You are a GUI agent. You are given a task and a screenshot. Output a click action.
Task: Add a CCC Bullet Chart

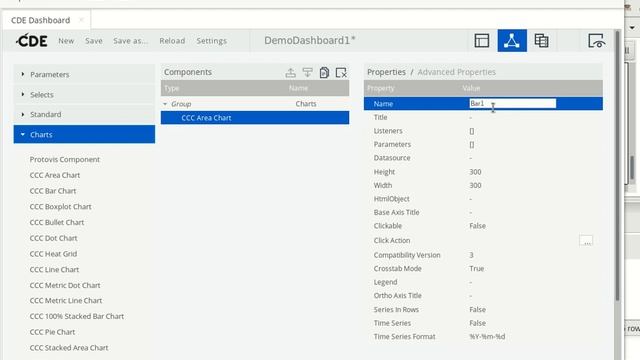pos(57,222)
